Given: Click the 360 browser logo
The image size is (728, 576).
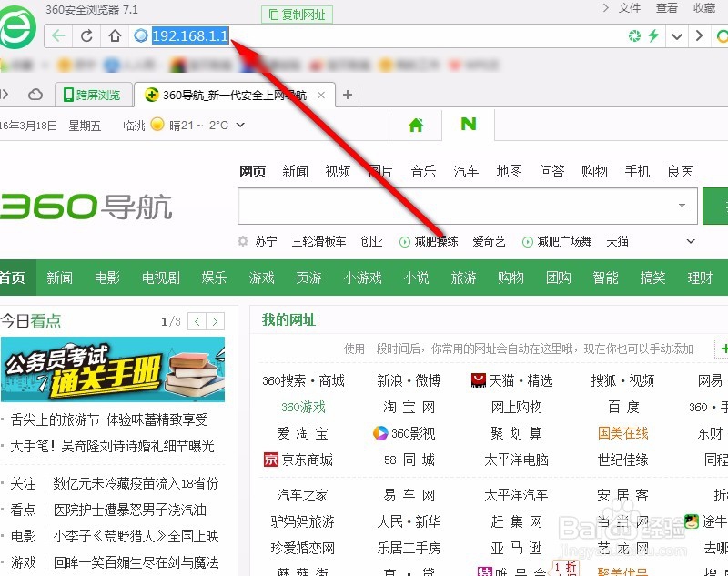Looking at the screenshot, I should click(16, 27).
